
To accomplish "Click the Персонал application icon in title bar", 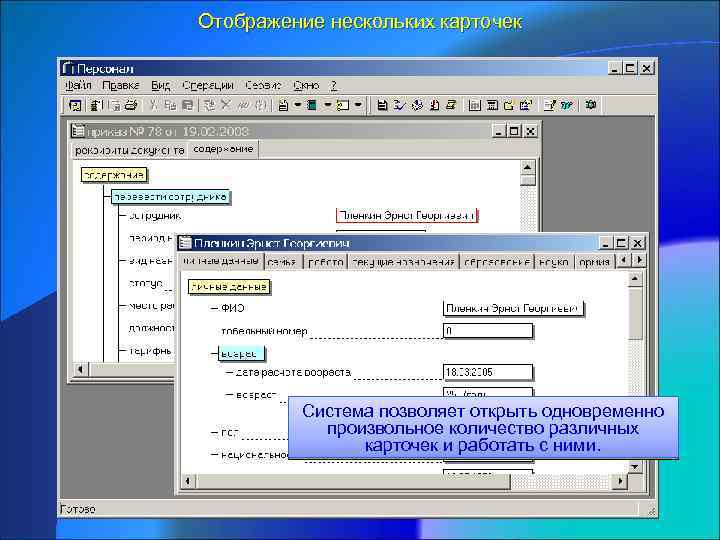I will (68, 68).
